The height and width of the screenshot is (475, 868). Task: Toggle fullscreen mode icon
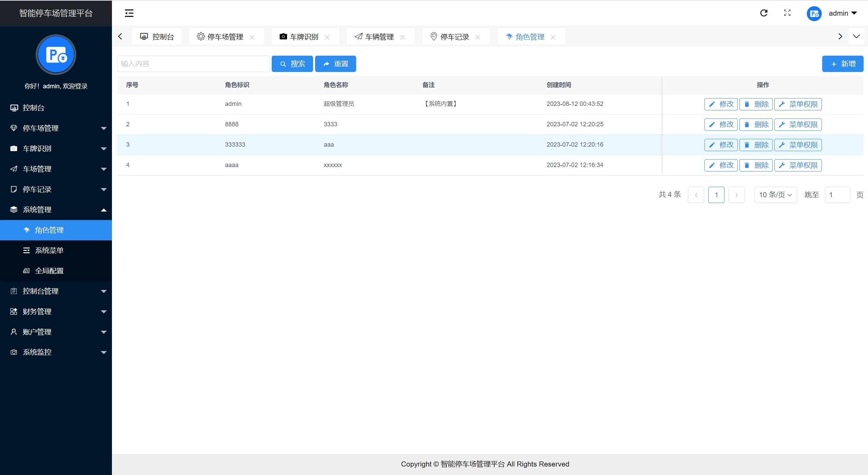[787, 13]
